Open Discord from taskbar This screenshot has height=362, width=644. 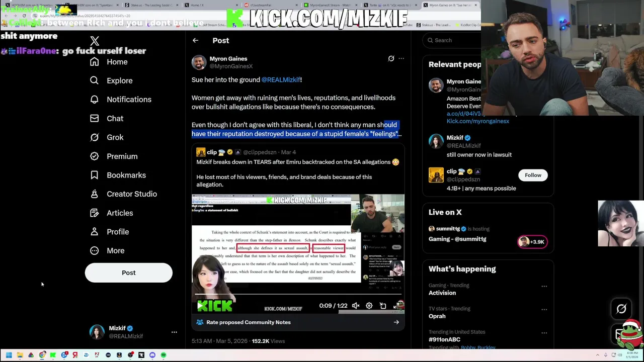[x=152, y=355]
